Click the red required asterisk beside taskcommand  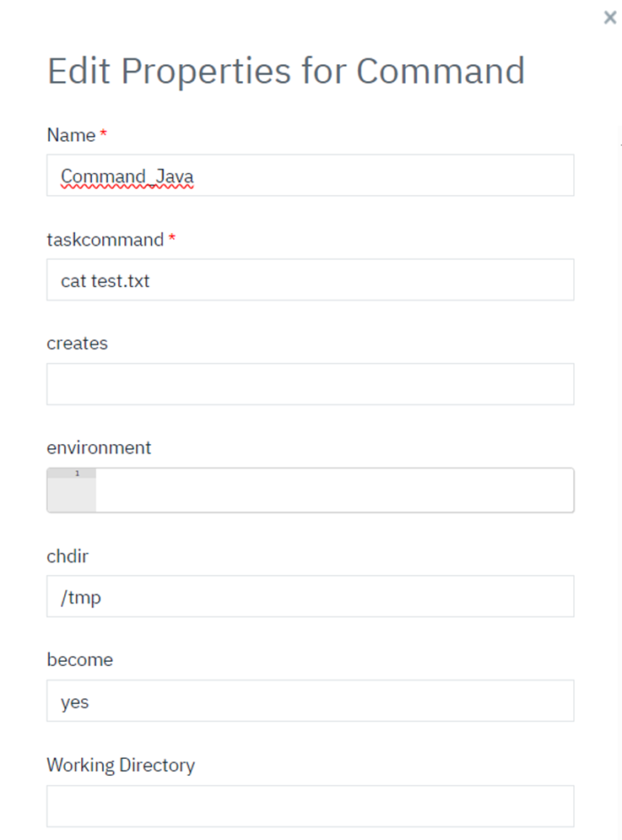click(x=172, y=239)
